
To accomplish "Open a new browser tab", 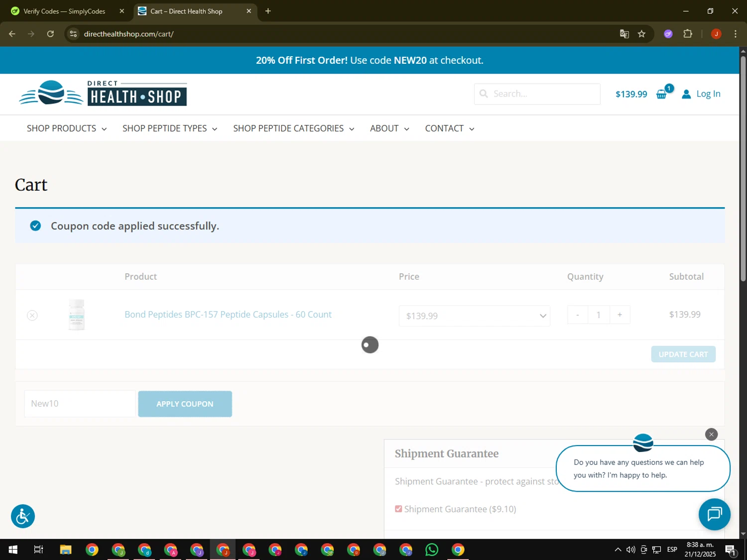I will 268,11.
